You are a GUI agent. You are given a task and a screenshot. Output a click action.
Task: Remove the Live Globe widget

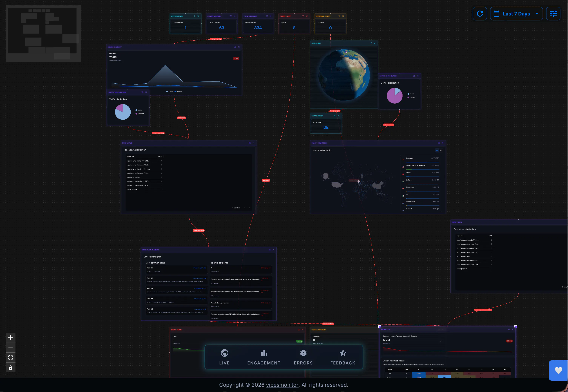pos(375,43)
